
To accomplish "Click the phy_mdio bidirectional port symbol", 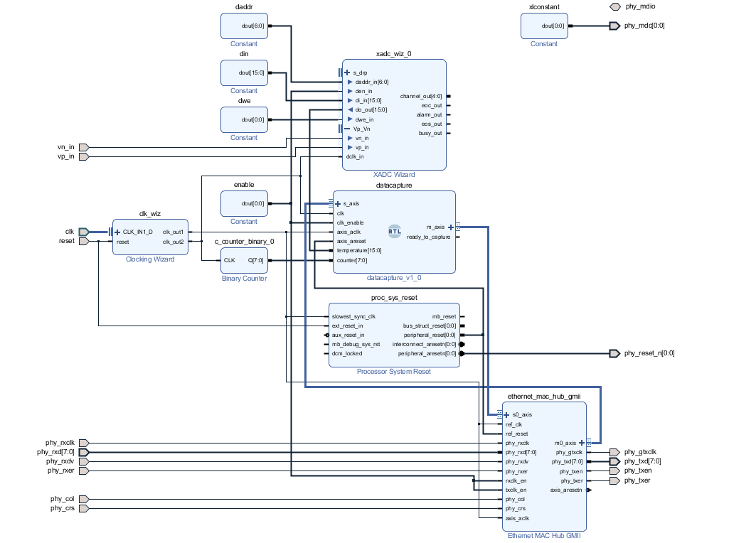I will tap(614, 6).
